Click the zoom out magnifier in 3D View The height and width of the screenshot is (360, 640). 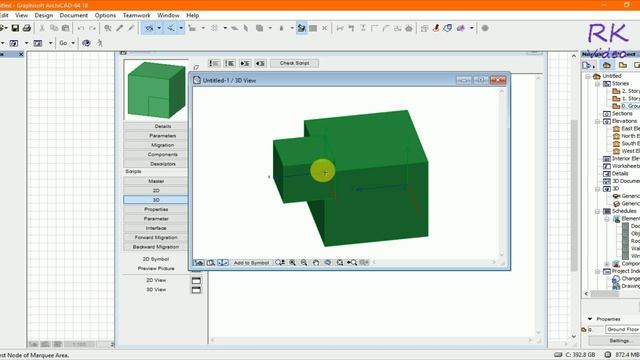click(304, 262)
